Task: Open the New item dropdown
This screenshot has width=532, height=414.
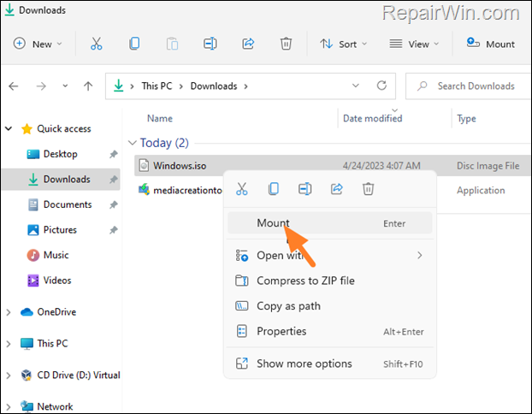Action: [38, 44]
